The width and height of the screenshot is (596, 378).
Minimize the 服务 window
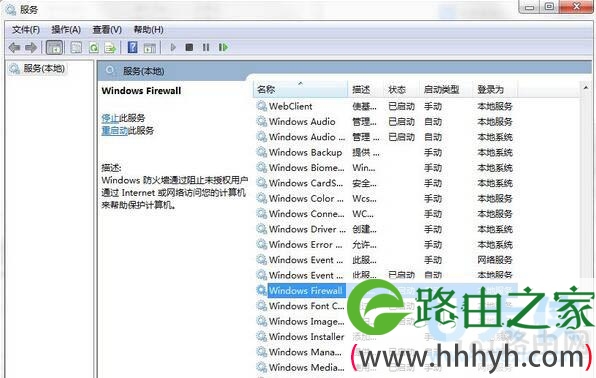click(529, 6)
